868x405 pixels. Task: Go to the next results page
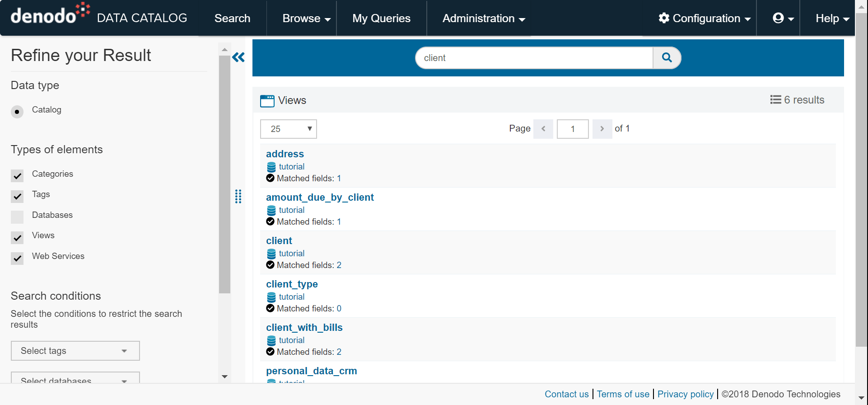(602, 129)
